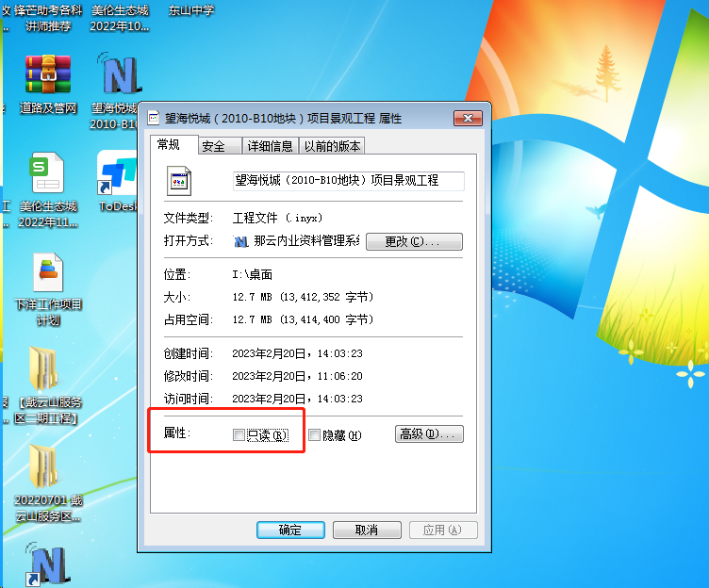Image resolution: width=709 pixels, height=588 pixels.
Task: Select the 望海悦城 project file desktop icon
Action: (116, 75)
